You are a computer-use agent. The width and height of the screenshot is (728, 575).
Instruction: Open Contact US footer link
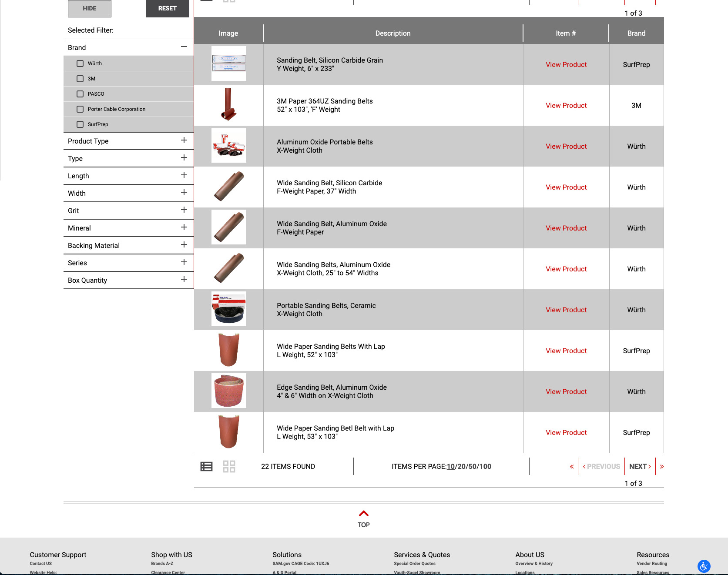pos(41,563)
